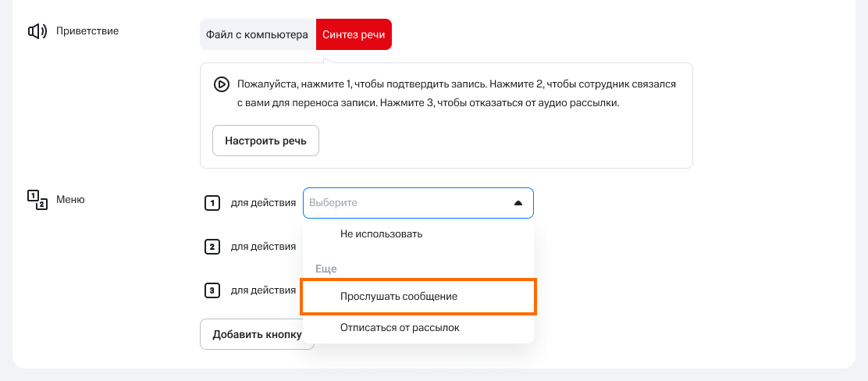Collapse the dropdown using its arrow
This screenshot has height=381, width=868.
pos(518,203)
